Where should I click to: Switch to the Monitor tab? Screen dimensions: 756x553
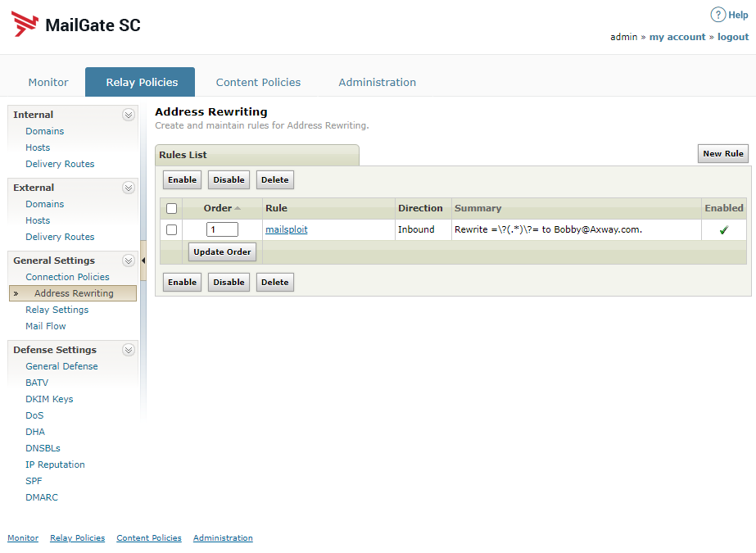(48, 83)
